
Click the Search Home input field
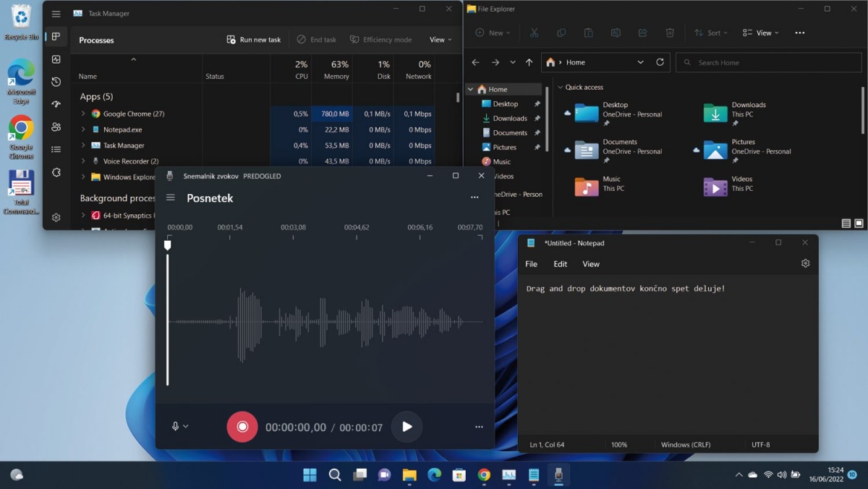(x=768, y=62)
